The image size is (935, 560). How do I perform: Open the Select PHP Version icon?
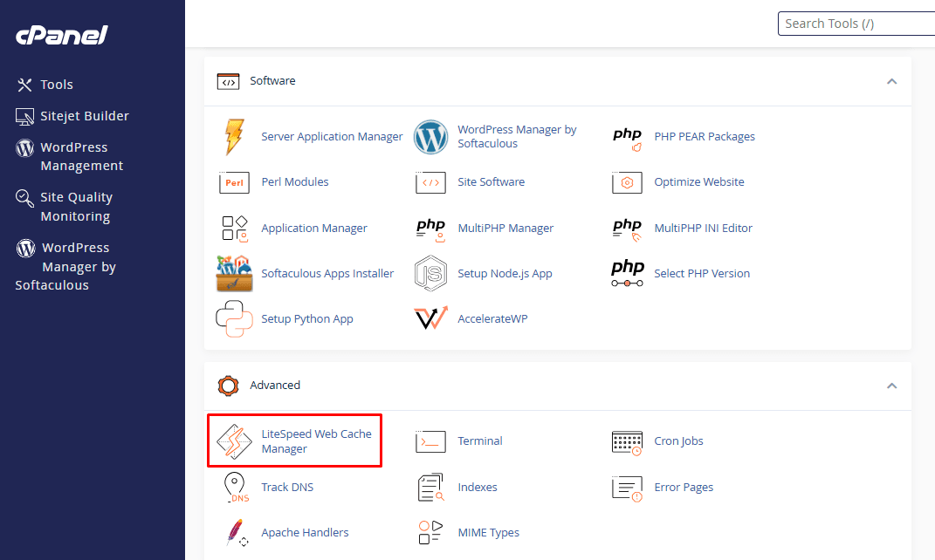pos(628,273)
